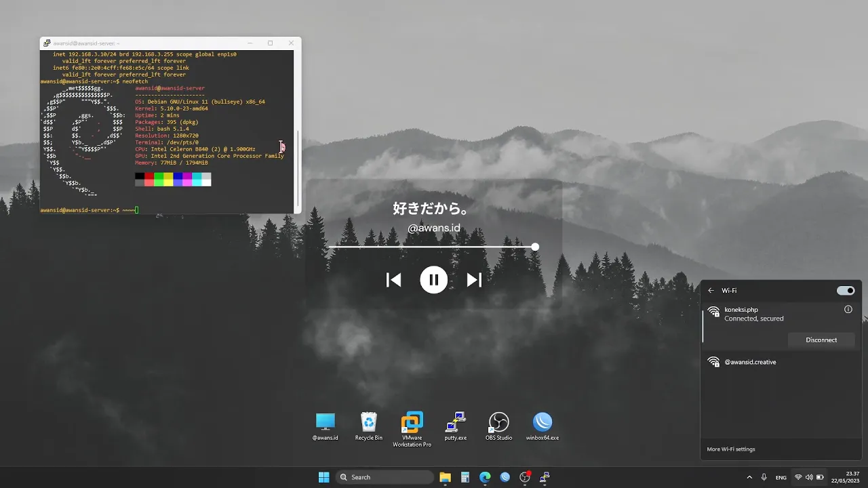Open File Explorer from the taskbar
Screen dimensions: 868x488
446,477
